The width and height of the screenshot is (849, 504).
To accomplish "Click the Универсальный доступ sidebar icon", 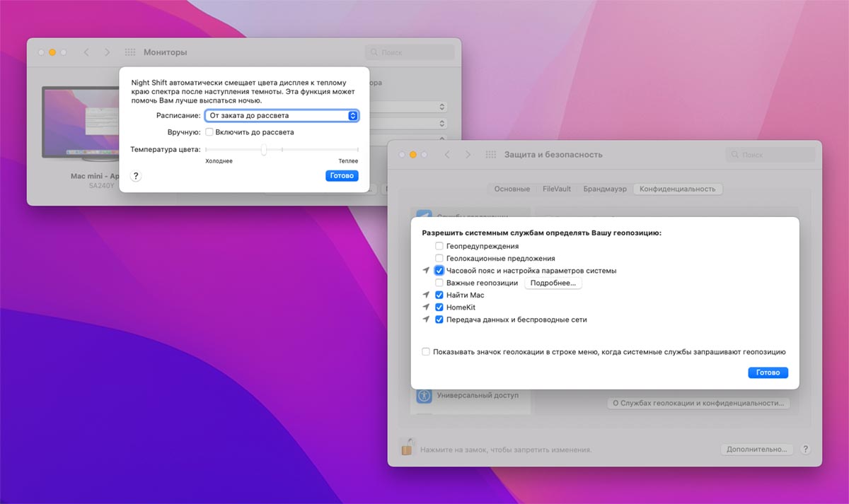I will point(424,396).
